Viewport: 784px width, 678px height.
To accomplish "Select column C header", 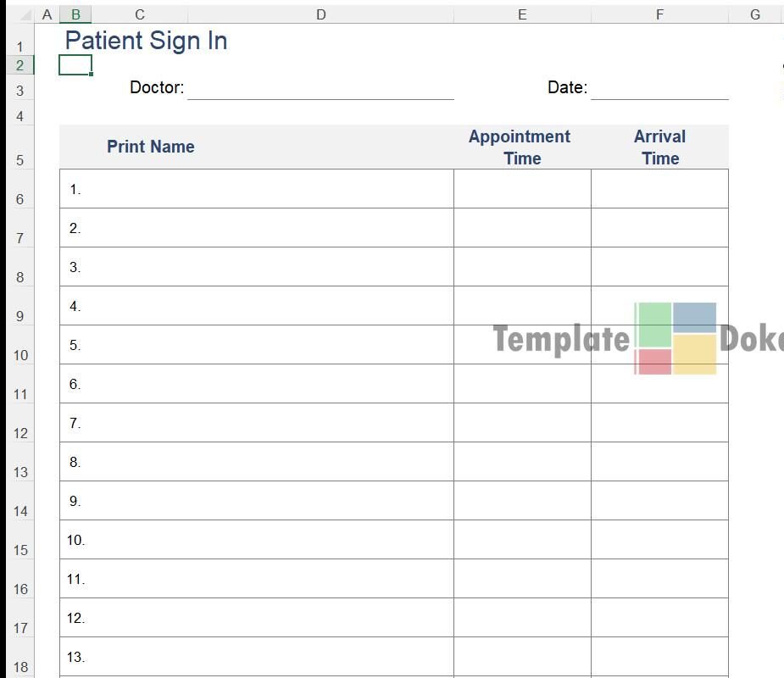I will pyautogui.click(x=139, y=14).
